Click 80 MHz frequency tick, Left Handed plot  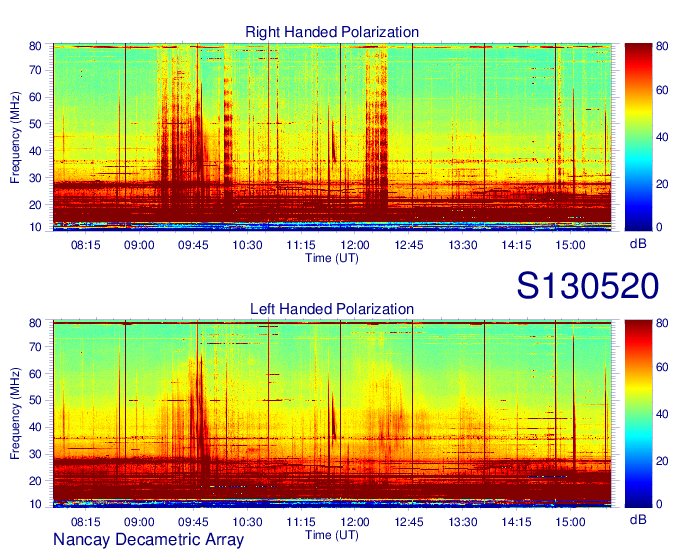pos(35,323)
